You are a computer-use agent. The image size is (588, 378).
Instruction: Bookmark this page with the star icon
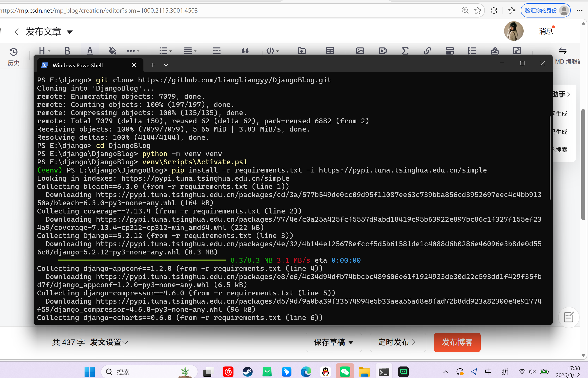[478, 10]
